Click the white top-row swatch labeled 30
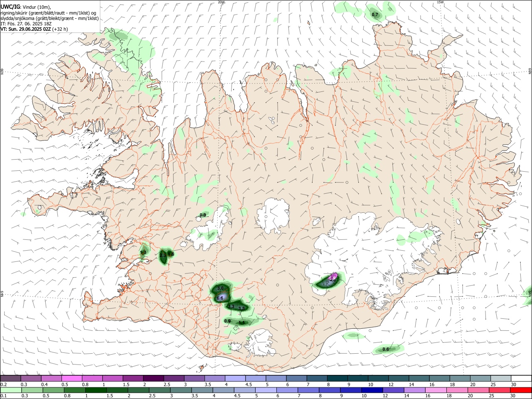The height and width of the screenshot is (399, 532). [521, 378]
